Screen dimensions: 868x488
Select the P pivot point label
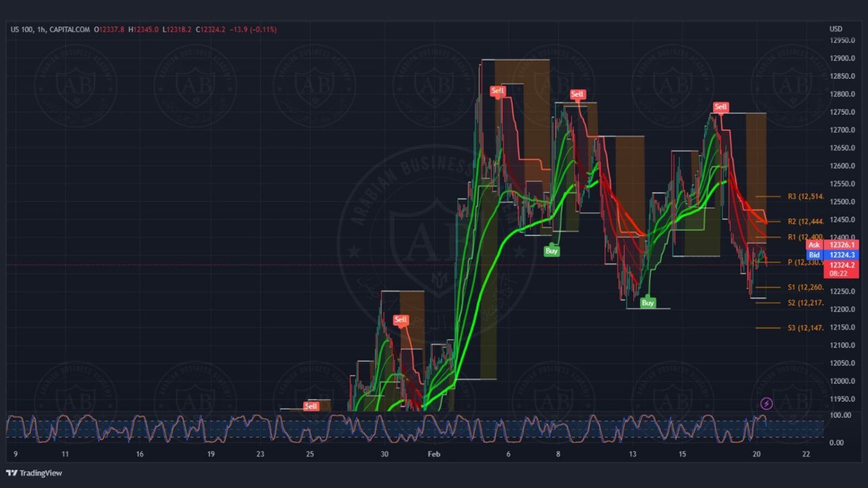click(806, 263)
